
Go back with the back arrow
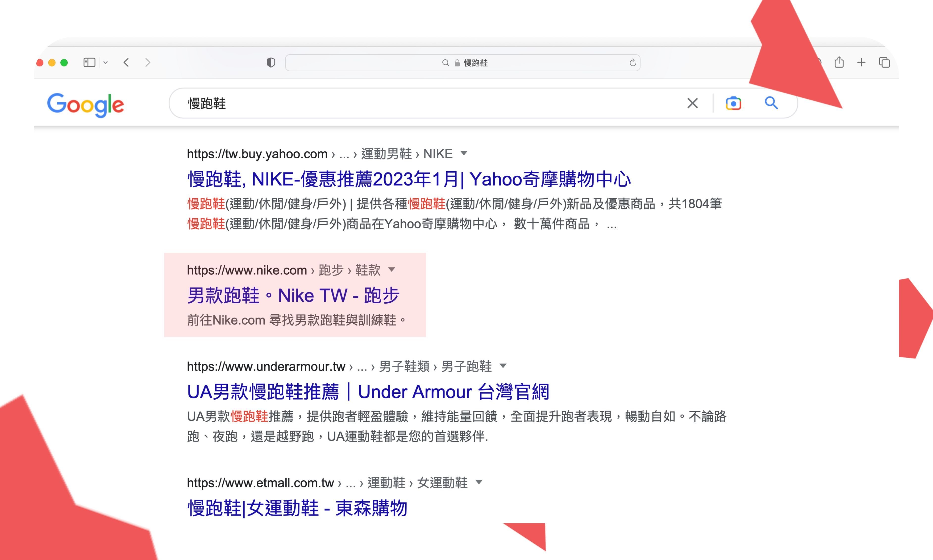(x=126, y=62)
